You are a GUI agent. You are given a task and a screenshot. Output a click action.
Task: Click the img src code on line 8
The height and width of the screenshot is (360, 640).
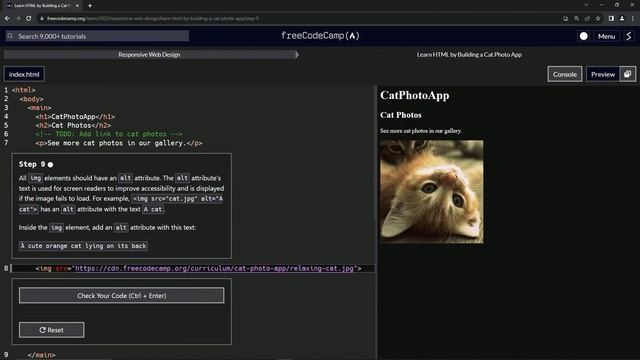[198, 269]
